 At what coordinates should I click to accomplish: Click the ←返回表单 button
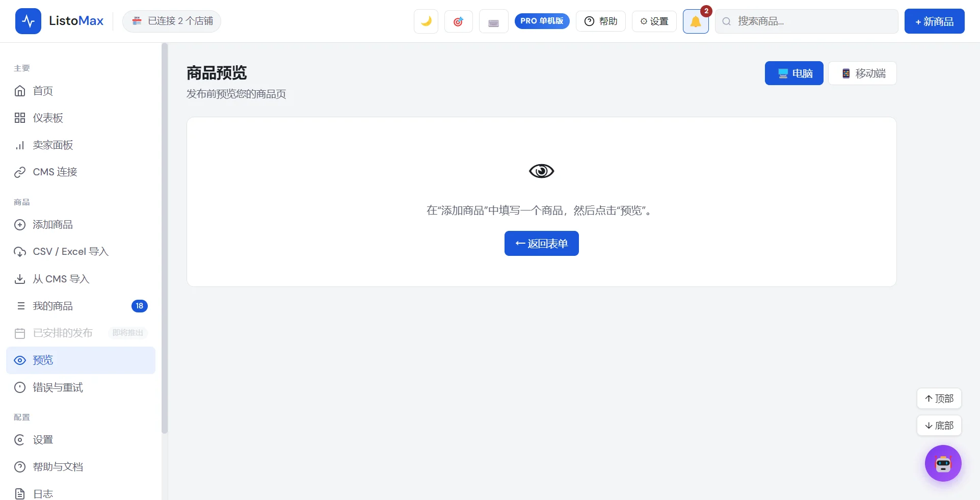pyautogui.click(x=541, y=244)
